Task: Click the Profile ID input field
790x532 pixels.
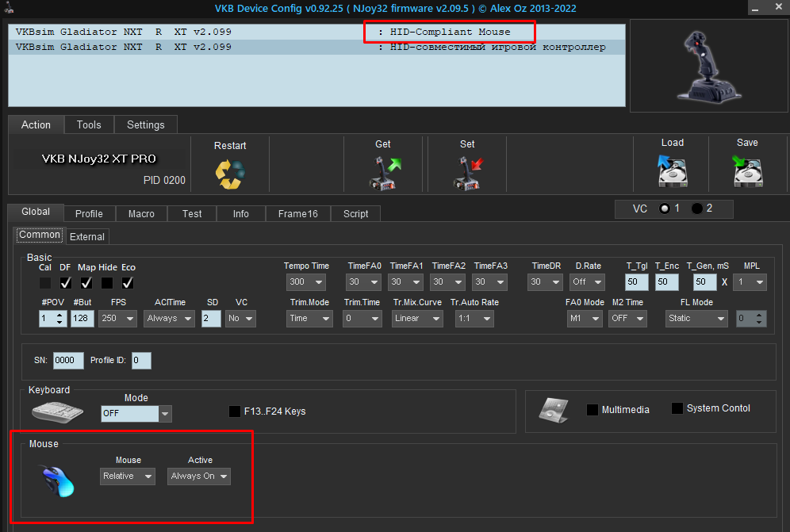Action: coord(141,360)
